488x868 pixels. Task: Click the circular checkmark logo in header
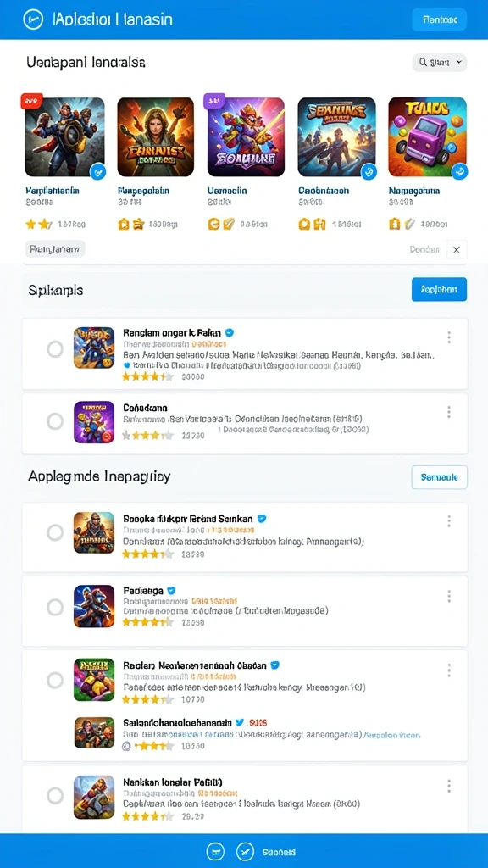pos(33,19)
